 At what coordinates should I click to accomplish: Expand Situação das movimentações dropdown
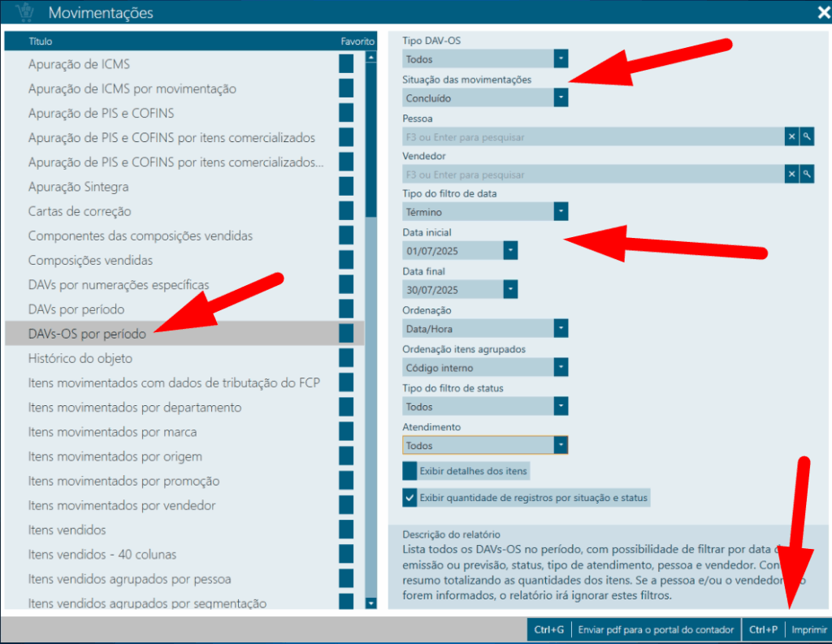pos(561,97)
